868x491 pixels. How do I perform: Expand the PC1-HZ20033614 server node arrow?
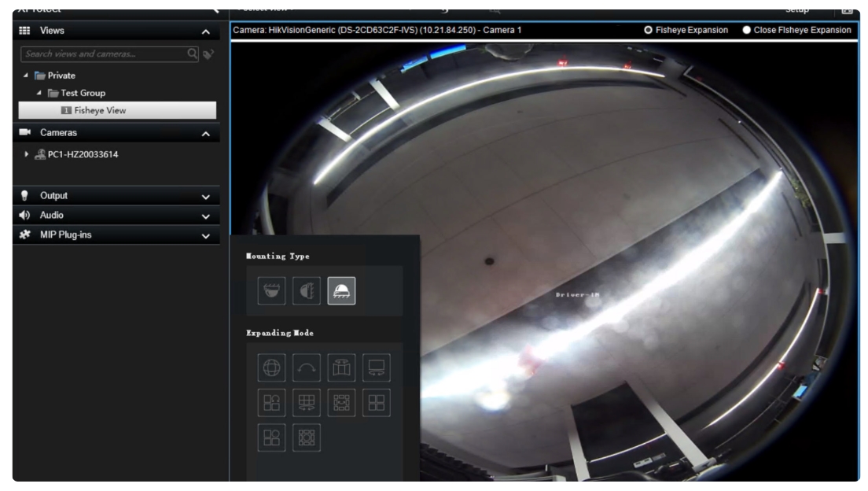click(26, 154)
